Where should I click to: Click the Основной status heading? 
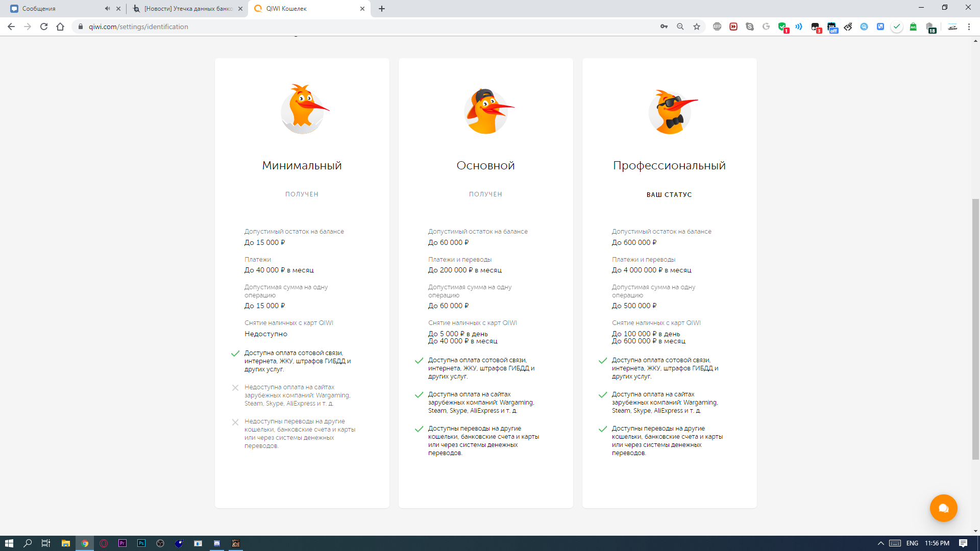tap(485, 165)
